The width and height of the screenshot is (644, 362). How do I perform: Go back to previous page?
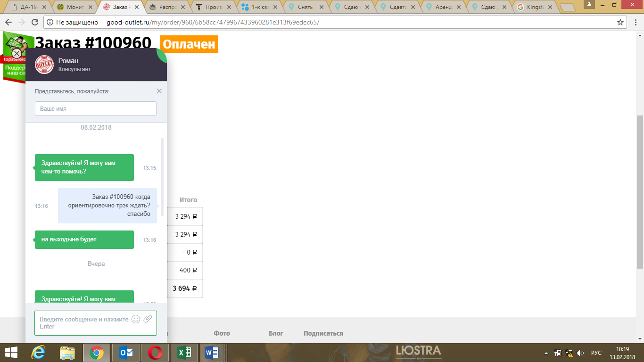[8, 22]
